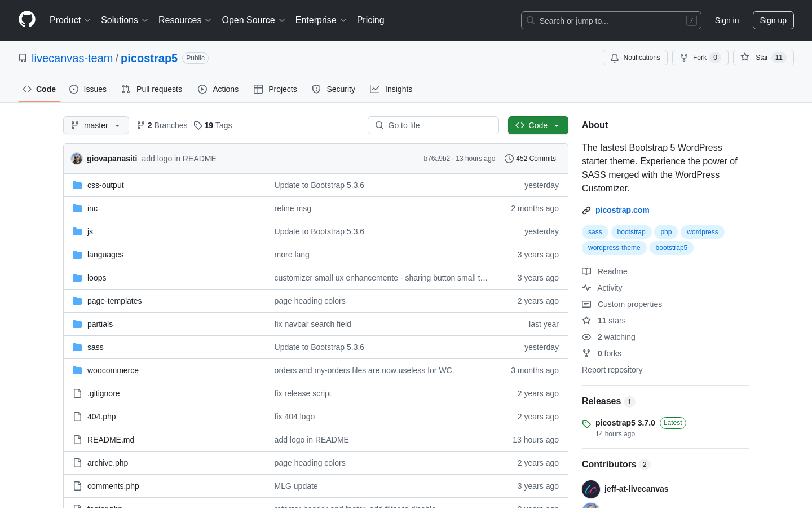Select the bootstrap5 topic tag
Screen dimensions: 812x508
(671, 248)
